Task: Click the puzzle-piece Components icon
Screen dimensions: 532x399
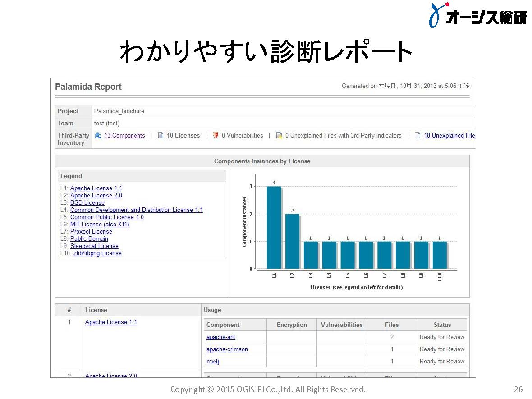Action: pyautogui.click(x=98, y=135)
